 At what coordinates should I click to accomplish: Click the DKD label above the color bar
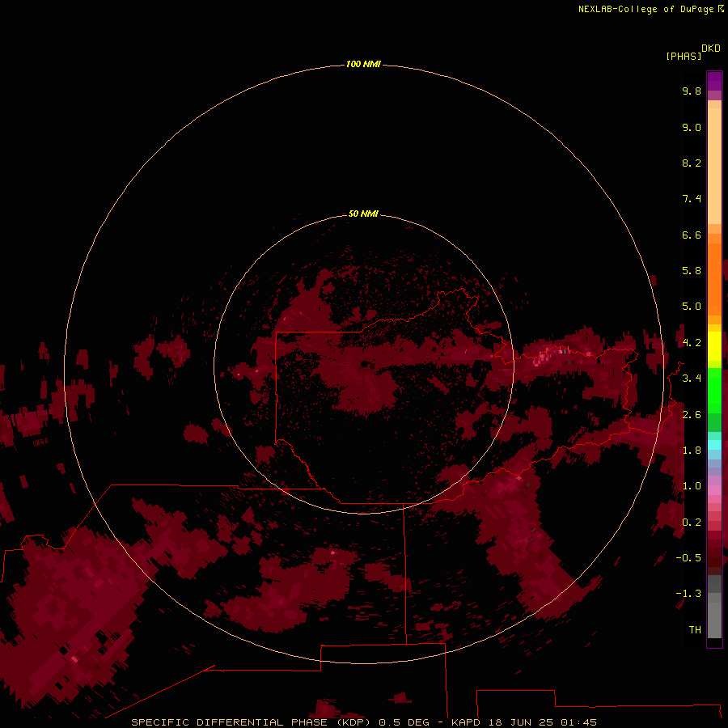click(710, 49)
